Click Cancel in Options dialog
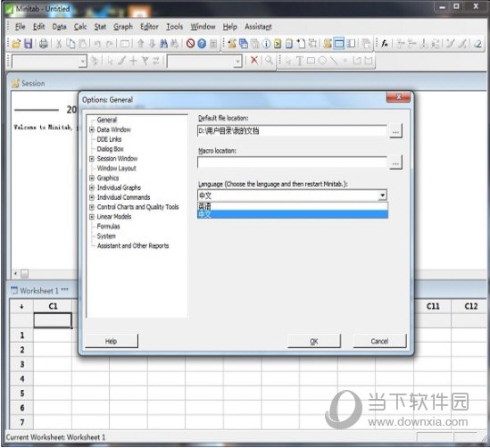This screenshot has width=490, height=448. (x=379, y=341)
